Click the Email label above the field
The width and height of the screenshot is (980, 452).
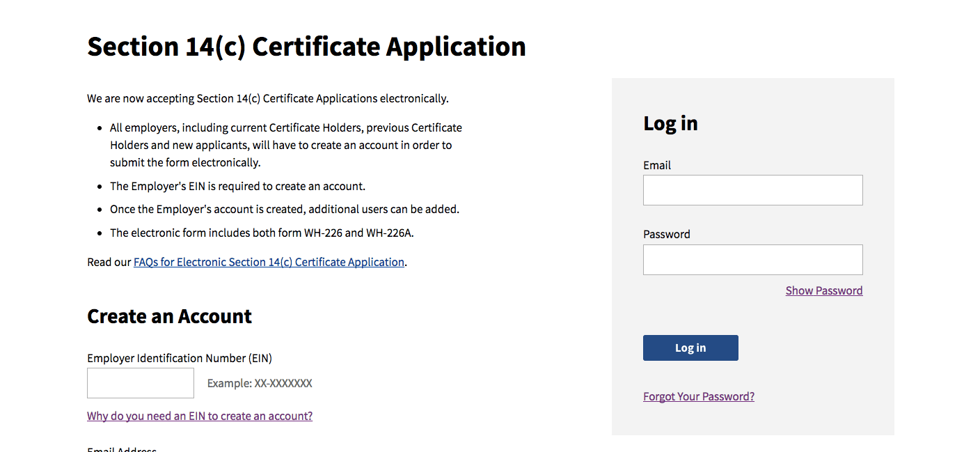[x=657, y=166]
